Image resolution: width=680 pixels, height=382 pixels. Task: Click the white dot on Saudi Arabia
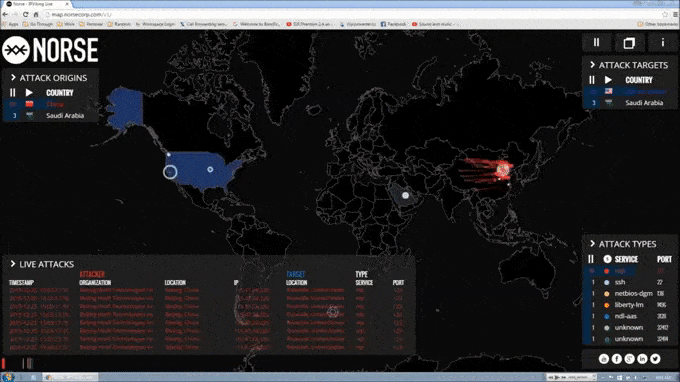click(x=405, y=196)
